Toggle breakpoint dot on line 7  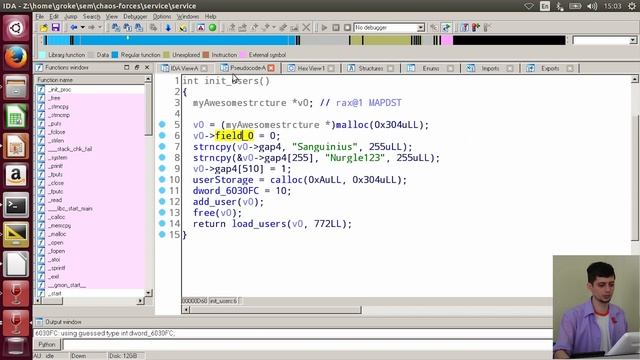click(162, 146)
